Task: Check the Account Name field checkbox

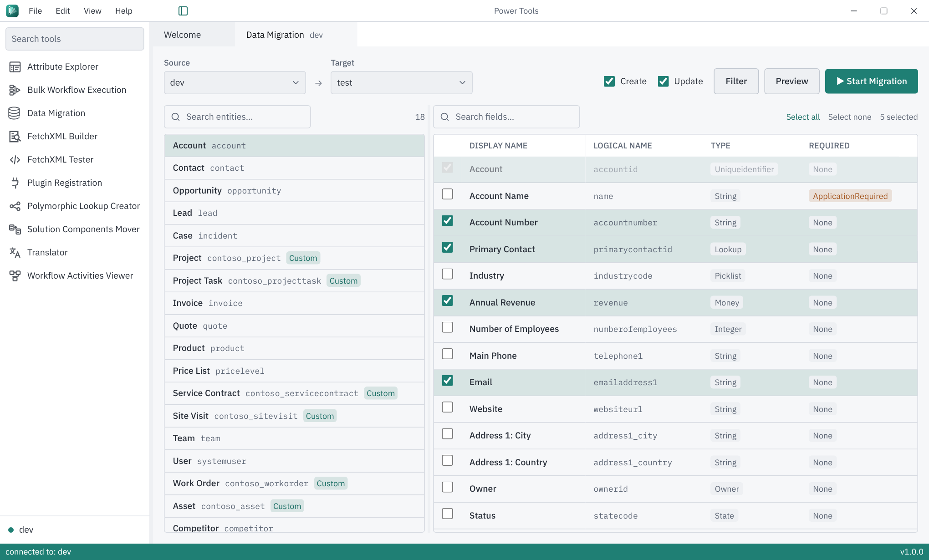Action: tap(448, 194)
